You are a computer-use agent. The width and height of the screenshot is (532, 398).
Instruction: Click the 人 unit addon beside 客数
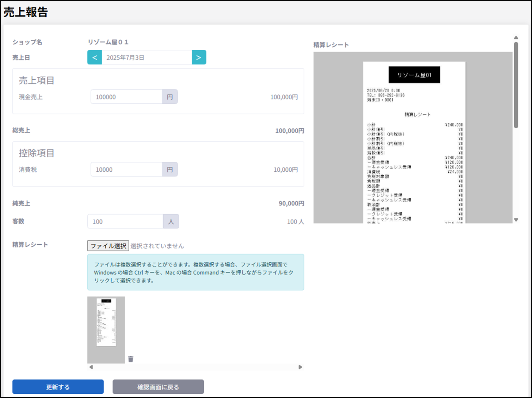coord(171,222)
